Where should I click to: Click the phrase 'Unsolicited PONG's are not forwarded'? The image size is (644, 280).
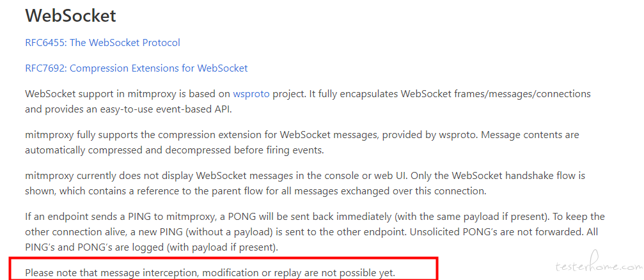tap(500, 232)
